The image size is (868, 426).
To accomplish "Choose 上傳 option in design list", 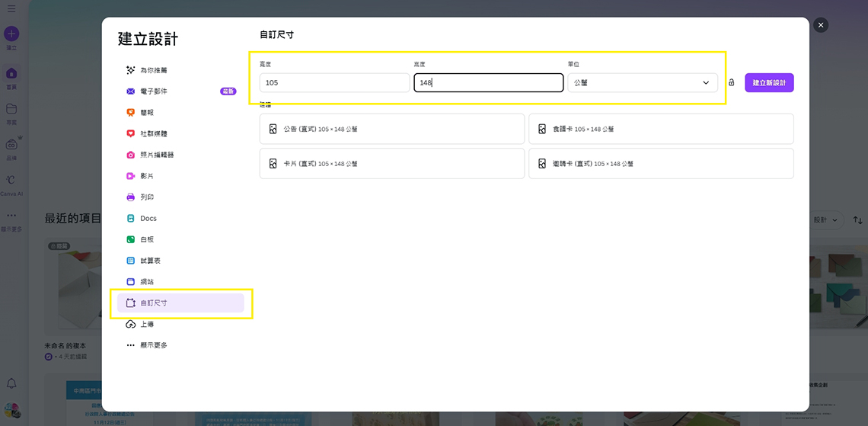I will point(147,324).
